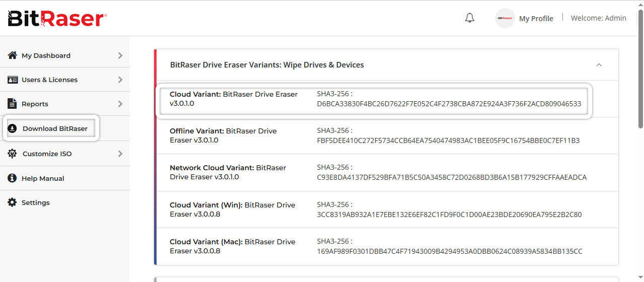
Task: Select Help Manual in the sidebar
Action: point(43,178)
